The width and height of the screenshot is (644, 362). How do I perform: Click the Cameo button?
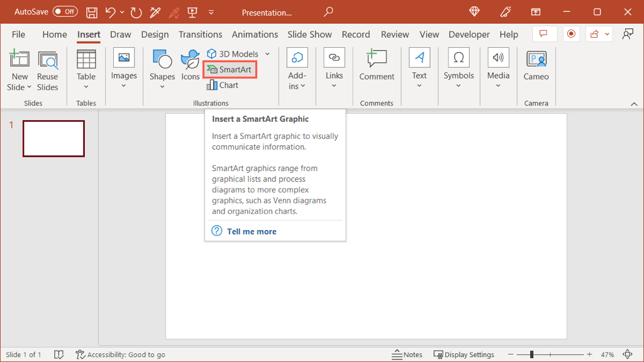pos(536,65)
